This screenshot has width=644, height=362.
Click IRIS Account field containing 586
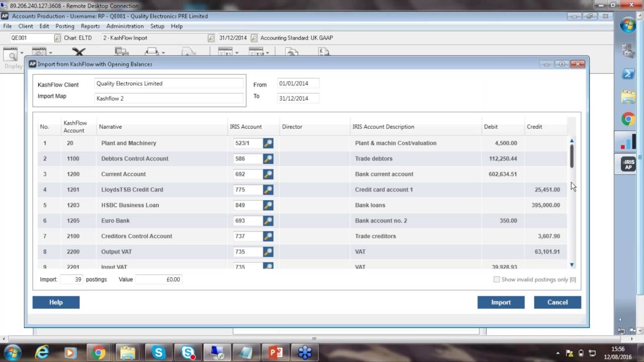point(248,159)
